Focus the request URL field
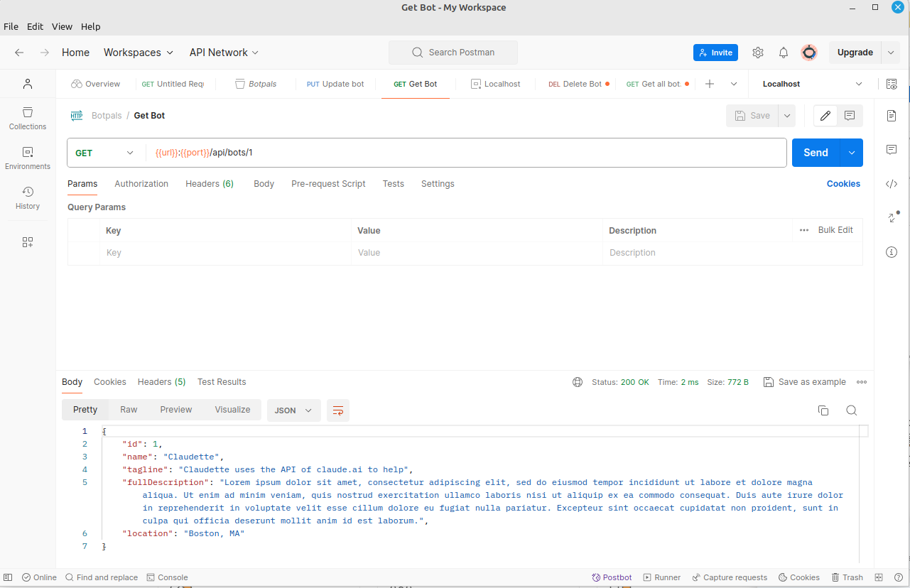This screenshot has width=910, height=588. click(466, 153)
